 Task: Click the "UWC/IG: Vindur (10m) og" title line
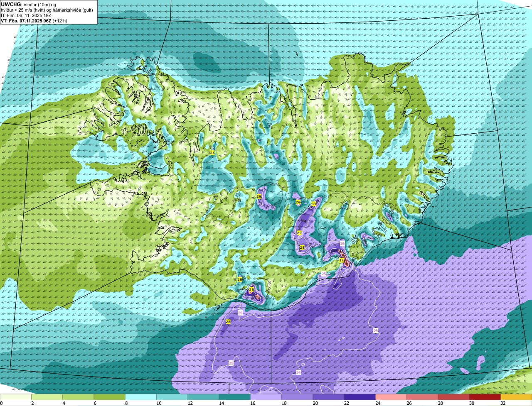[28, 4]
